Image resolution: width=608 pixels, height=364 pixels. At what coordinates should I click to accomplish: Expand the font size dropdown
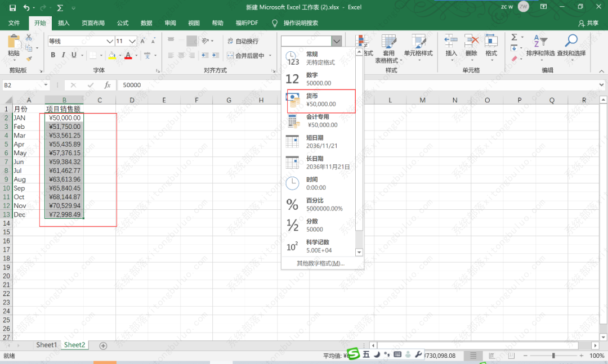[133, 41]
